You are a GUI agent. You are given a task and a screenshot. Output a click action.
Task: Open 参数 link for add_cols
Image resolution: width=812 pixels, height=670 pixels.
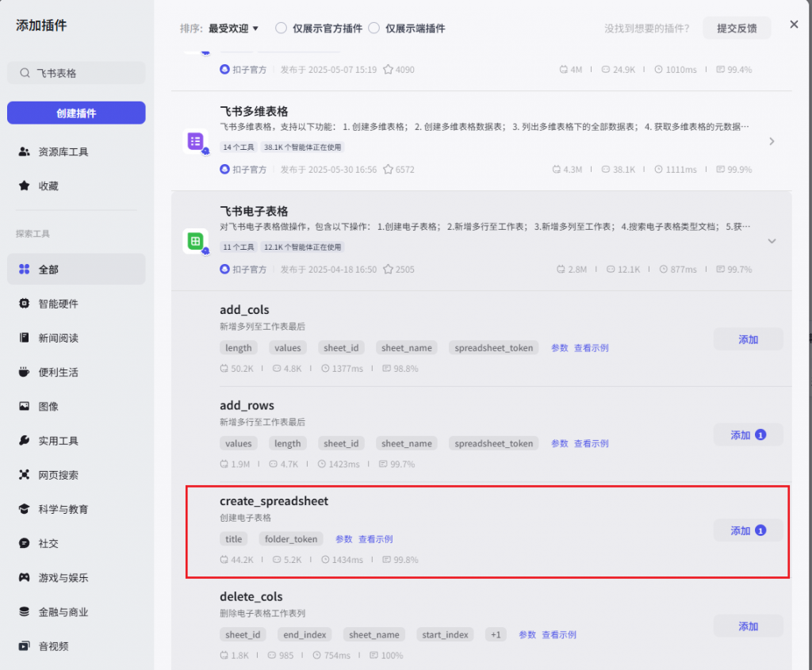559,348
